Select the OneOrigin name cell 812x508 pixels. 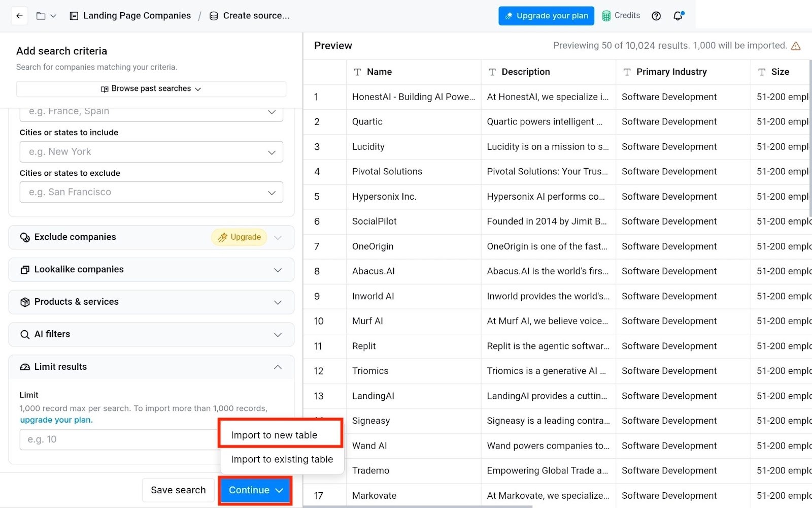click(x=414, y=246)
